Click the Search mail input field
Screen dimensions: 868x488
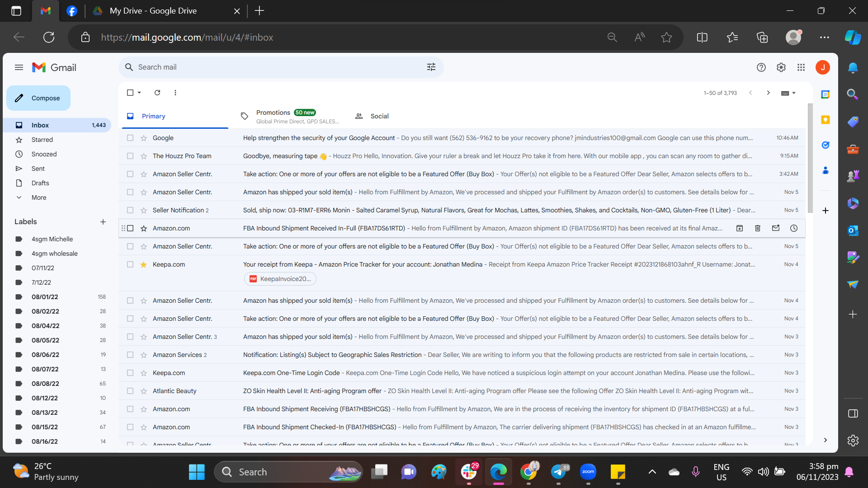point(280,67)
